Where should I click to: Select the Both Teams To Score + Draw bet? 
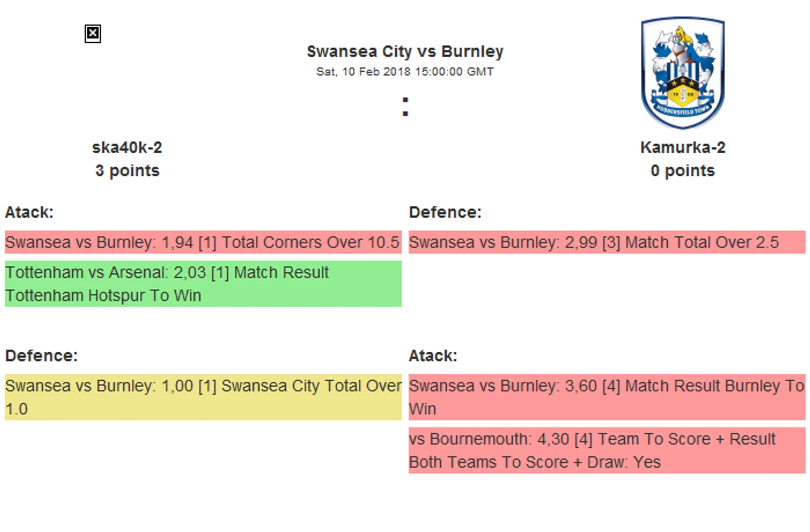click(x=606, y=450)
